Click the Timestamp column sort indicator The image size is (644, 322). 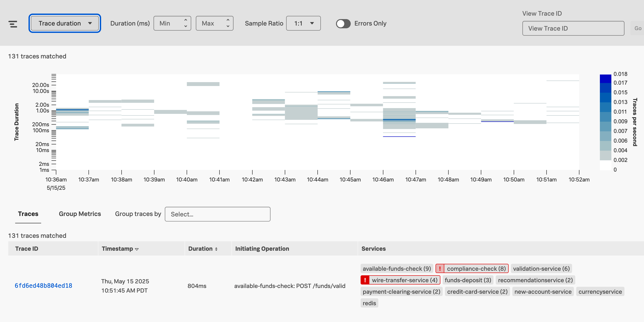click(137, 249)
